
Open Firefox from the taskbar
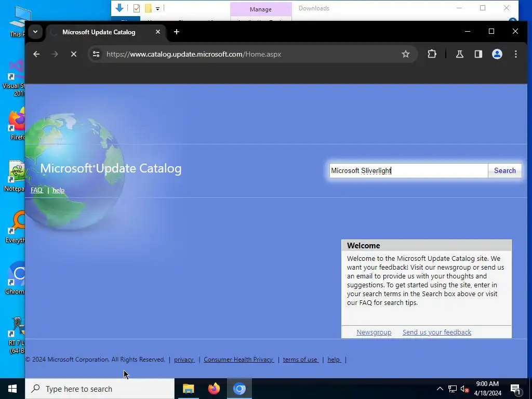point(214,389)
